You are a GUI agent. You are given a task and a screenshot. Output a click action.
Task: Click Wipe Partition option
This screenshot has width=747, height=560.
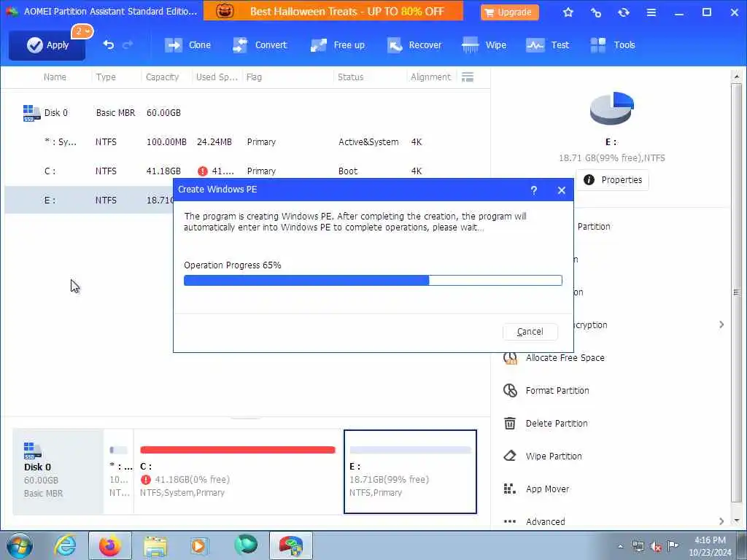coord(554,456)
